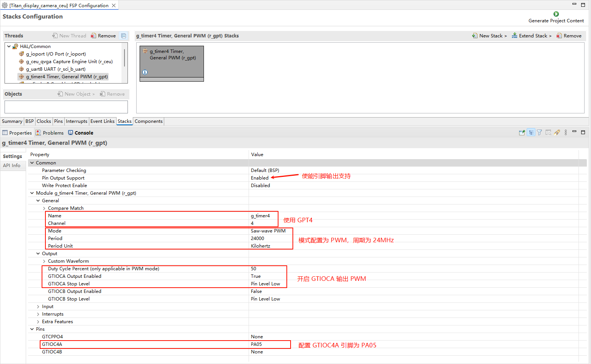Pin the Properties view to selection

[x=522, y=133]
